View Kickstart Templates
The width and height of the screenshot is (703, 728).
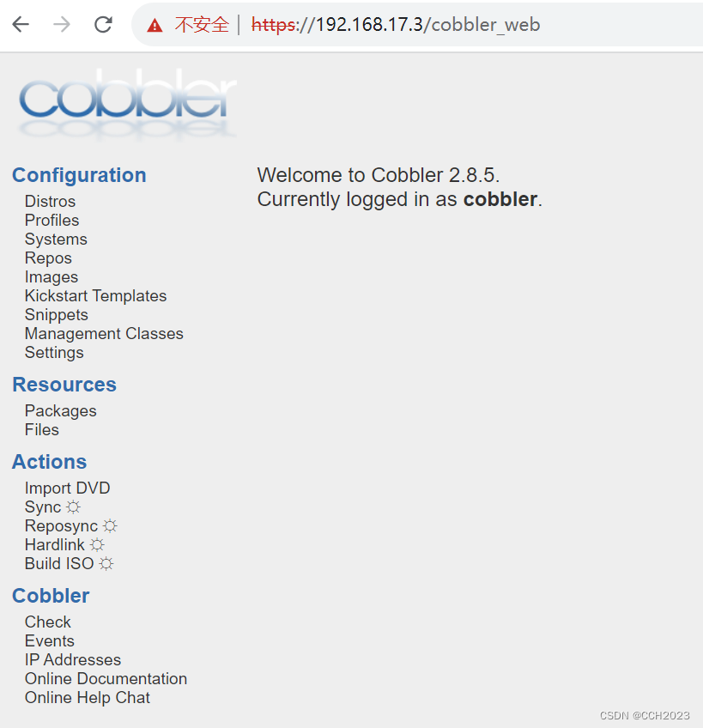tap(95, 295)
